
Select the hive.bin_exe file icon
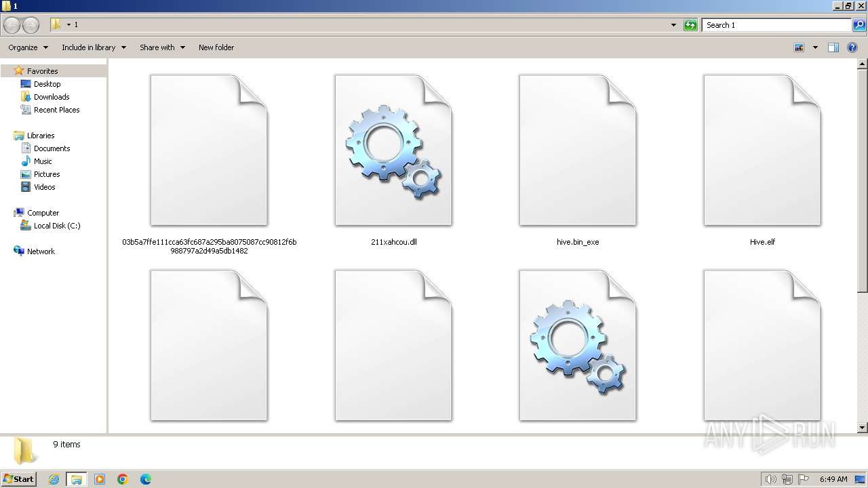(578, 150)
